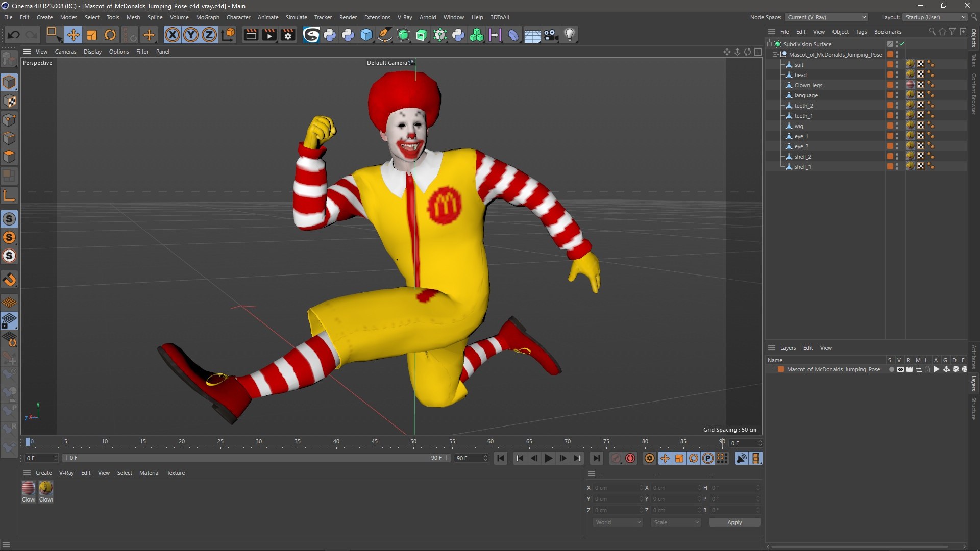Screen dimensions: 980x551
Task: Open material manager Create menu
Action: [43, 473]
